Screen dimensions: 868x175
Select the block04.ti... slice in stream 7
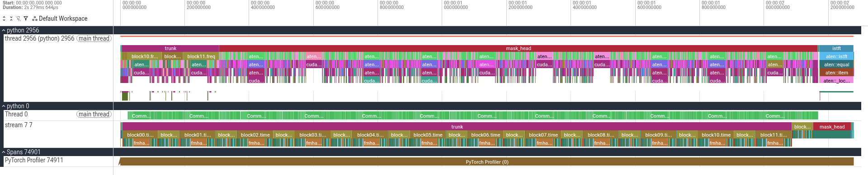click(x=370, y=135)
